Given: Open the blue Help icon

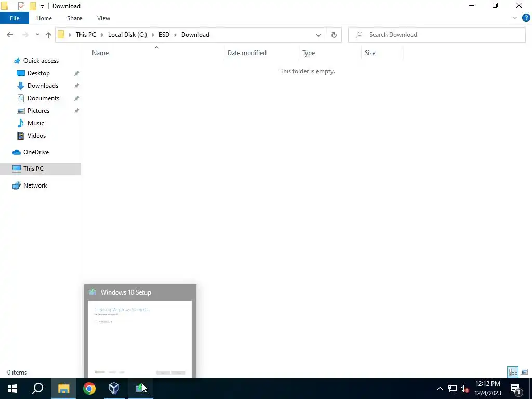Looking at the screenshot, I should (526, 18).
